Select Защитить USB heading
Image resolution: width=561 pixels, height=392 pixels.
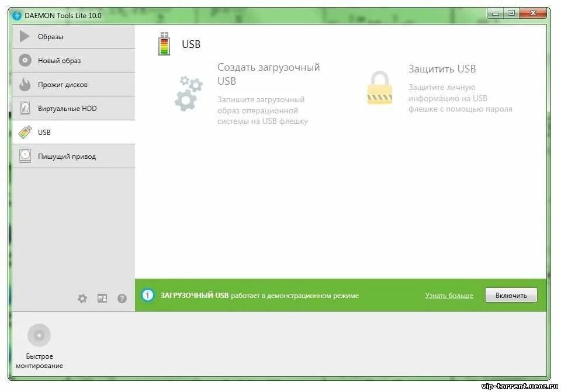[442, 69]
